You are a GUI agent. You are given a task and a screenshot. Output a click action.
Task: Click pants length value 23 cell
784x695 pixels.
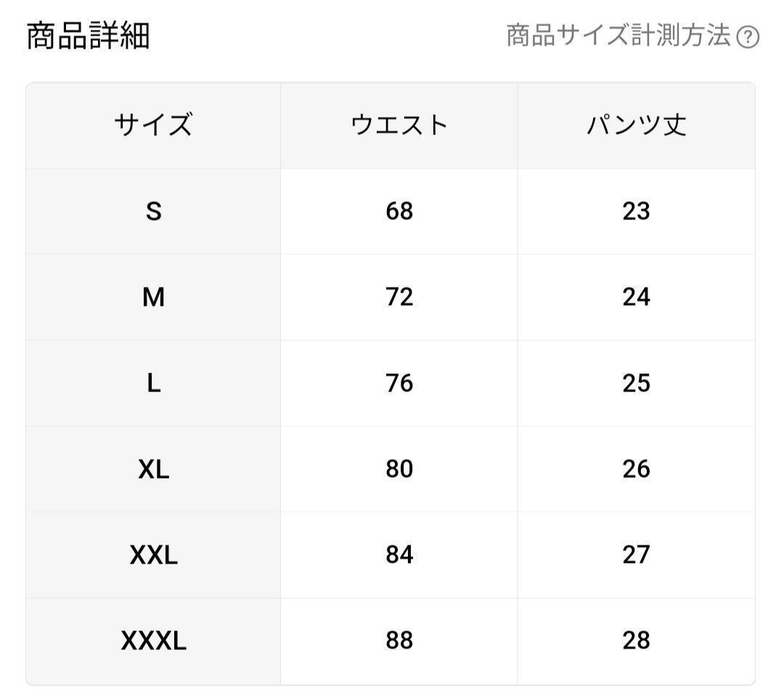pyautogui.click(x=636, y=211)
